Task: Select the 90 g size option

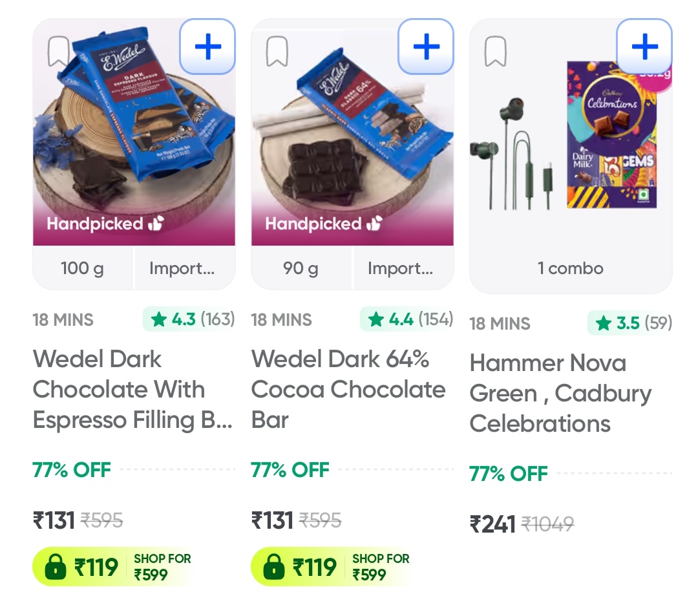Action: (301, 268)
